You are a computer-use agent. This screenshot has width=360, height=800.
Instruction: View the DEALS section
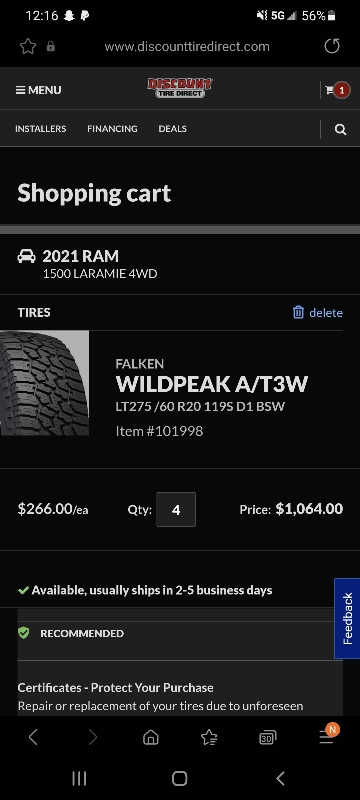pos(172,129)
